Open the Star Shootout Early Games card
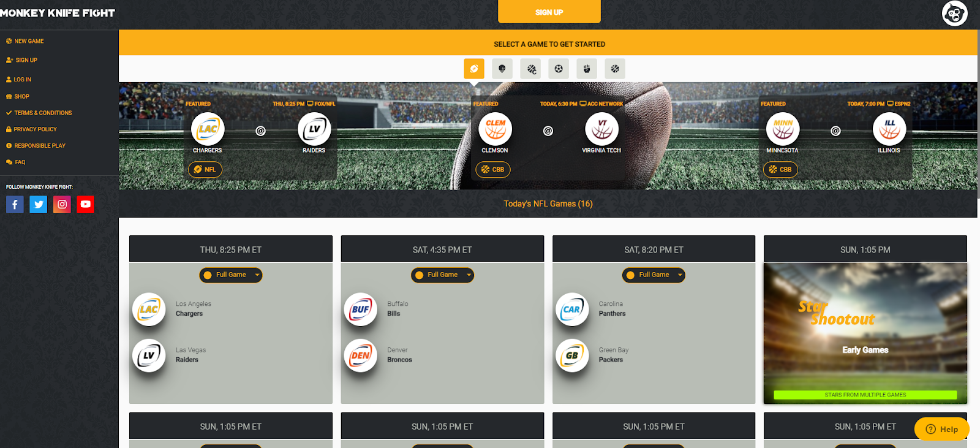This screenshot has height=448, width=980. (865, 333)
